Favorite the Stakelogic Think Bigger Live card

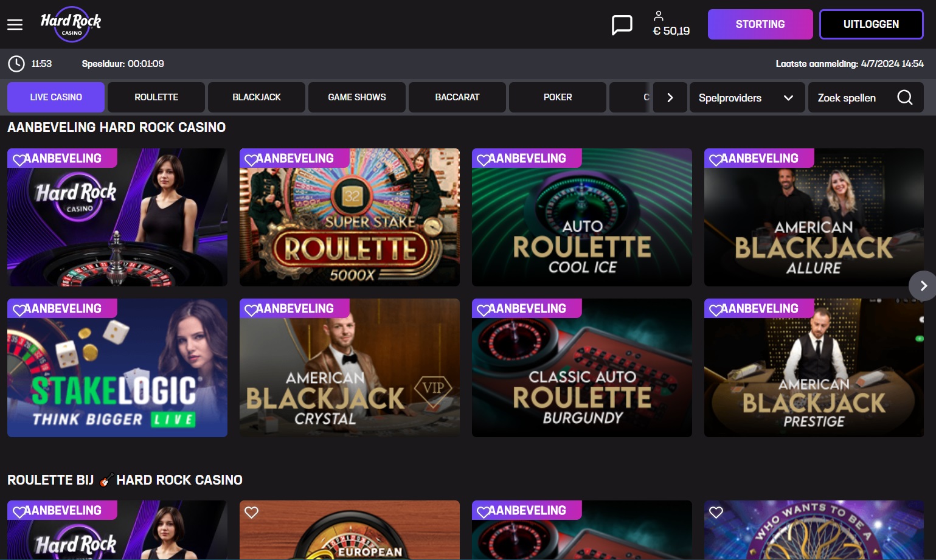(19, 309)
